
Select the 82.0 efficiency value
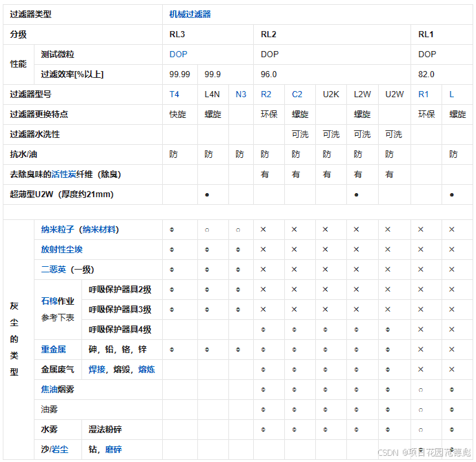coord(426,74)
